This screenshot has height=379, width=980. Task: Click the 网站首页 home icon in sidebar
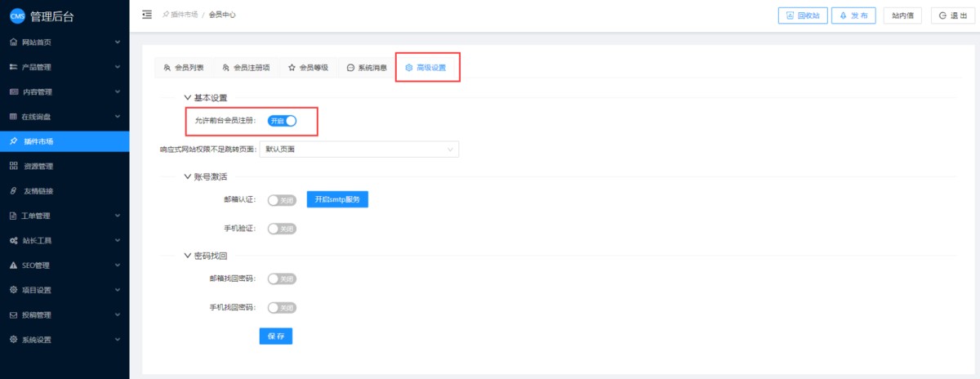(13, 42)
